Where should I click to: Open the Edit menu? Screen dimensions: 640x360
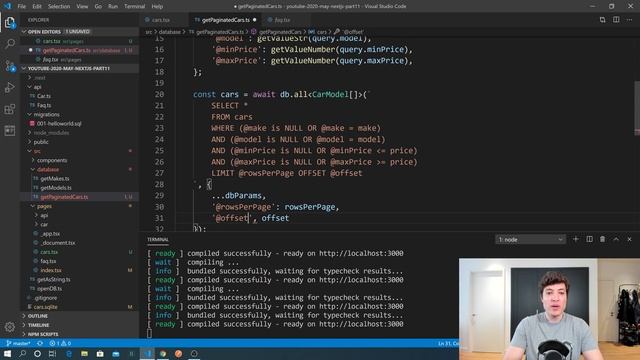click(x=37, y=6)
